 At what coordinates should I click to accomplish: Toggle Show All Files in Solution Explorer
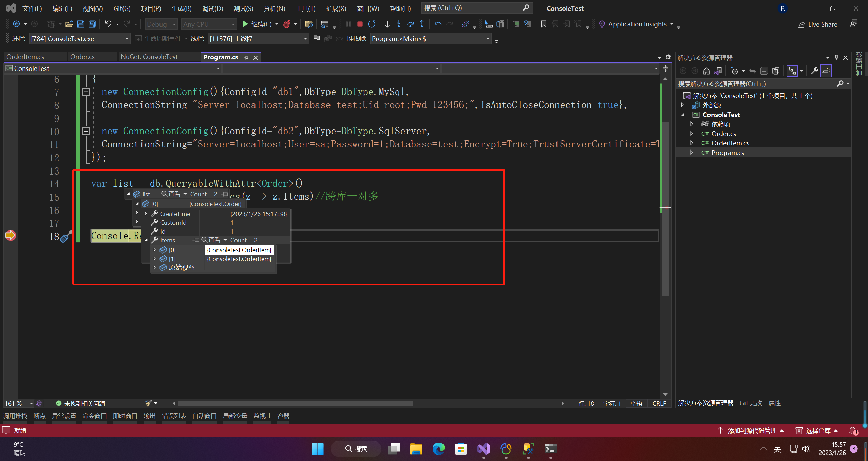coord(776,71)
